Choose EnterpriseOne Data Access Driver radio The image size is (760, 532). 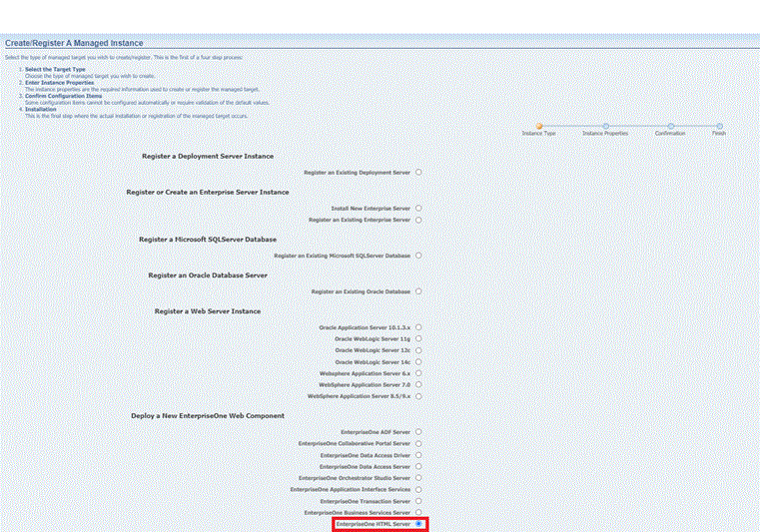point(418,455)
